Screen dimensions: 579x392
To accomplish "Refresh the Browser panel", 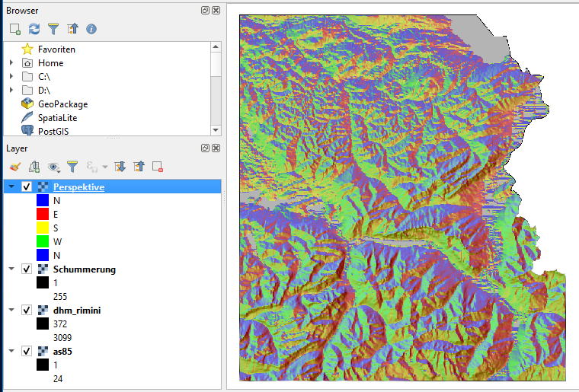I will tap(34, 29).
